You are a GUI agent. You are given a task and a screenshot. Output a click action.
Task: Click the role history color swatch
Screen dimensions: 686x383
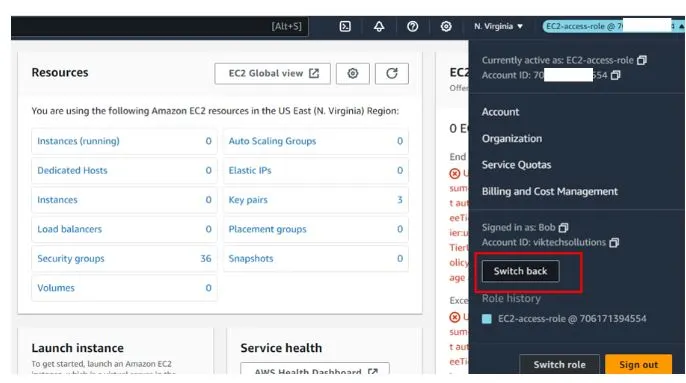tap(486, 319)
